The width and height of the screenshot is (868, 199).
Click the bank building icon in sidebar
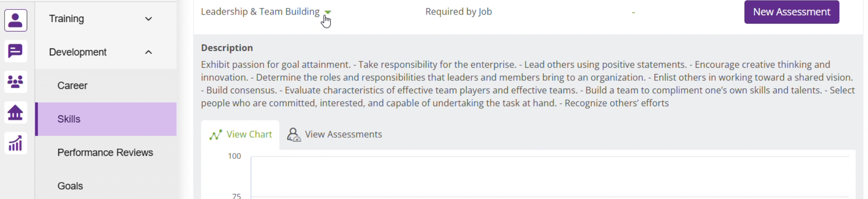[16, 113]
